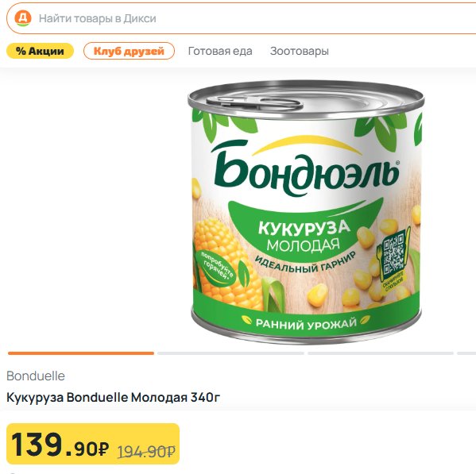This screenshot has width=476, height=474.
Task: Jump to the fourth gallery slide indicator
Action: (466, 353)
